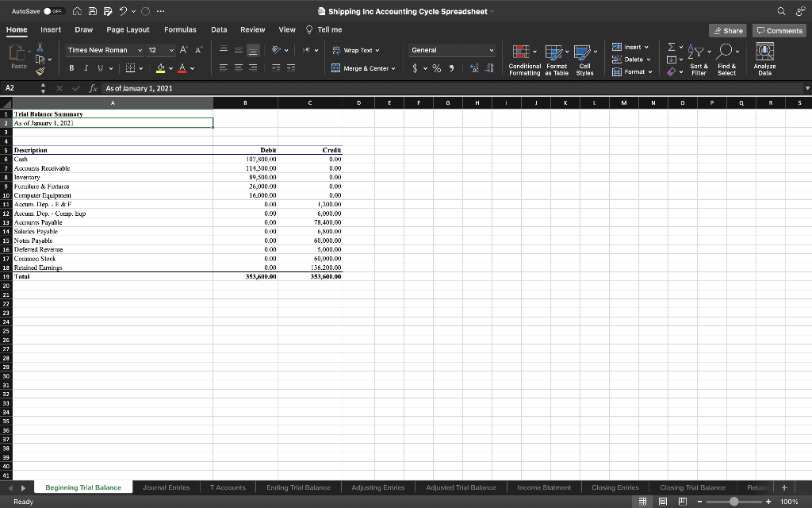Image resolution: width=812 pixels, height=508 pixels.
Task: Expand the formula bar
Action: [x=806, y=89]
